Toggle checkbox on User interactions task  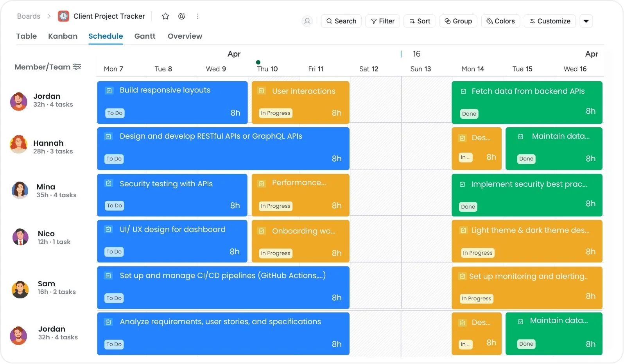pyautogui.click(x=262, y=91)
